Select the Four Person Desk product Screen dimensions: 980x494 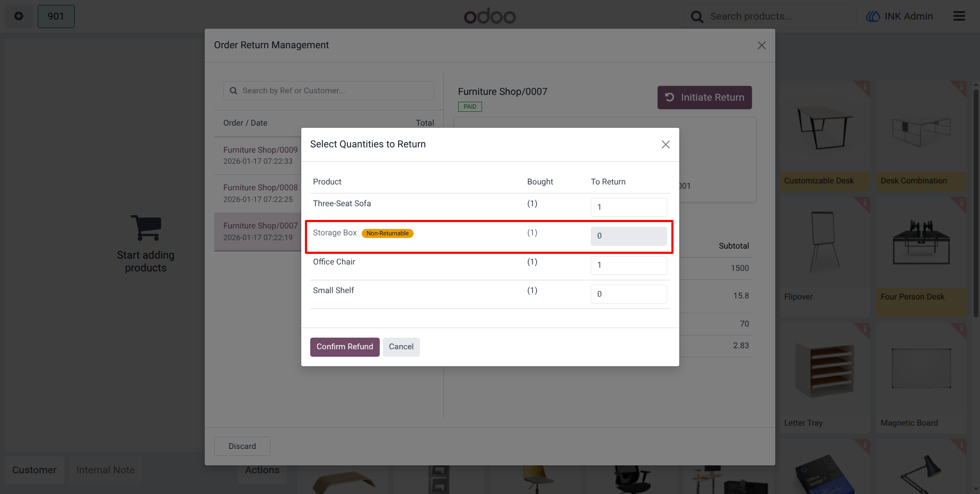pos(922,257)
